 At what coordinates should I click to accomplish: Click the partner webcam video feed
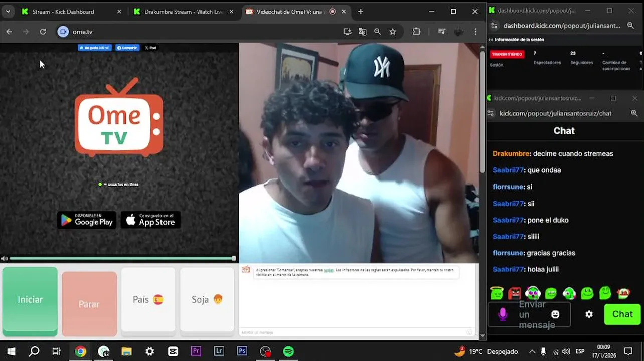tap(359, 153)
